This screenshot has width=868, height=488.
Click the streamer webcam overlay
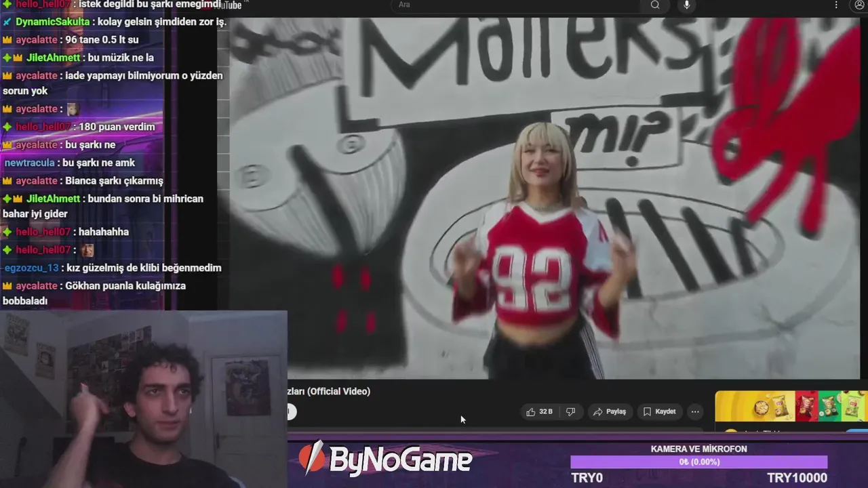point(144,399)
